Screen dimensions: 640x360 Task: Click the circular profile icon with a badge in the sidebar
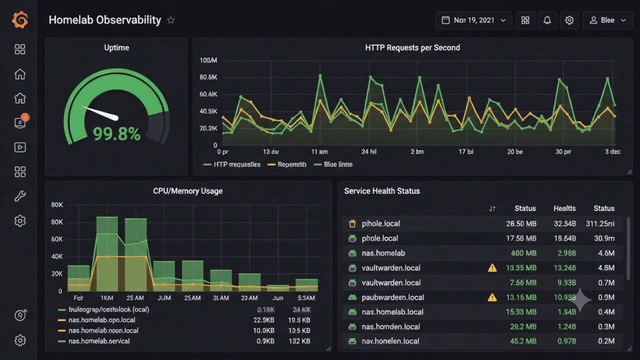click(20, 315)
